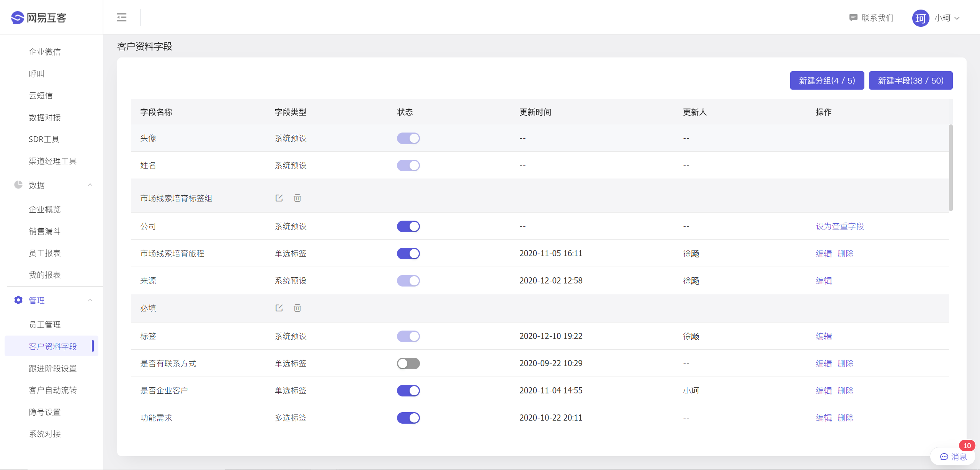Open 数据对接 in sidebar

click(x=45, y=117)
